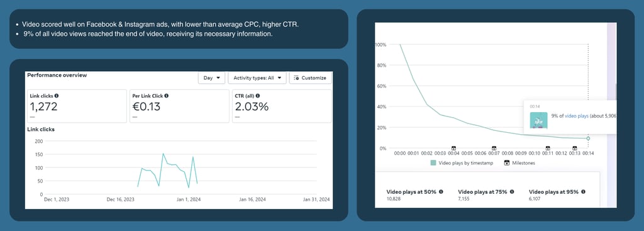Click the video thumbnail in the tooltip
The width and height of the screenshot is (644, 231).
(x=538, y=120)
